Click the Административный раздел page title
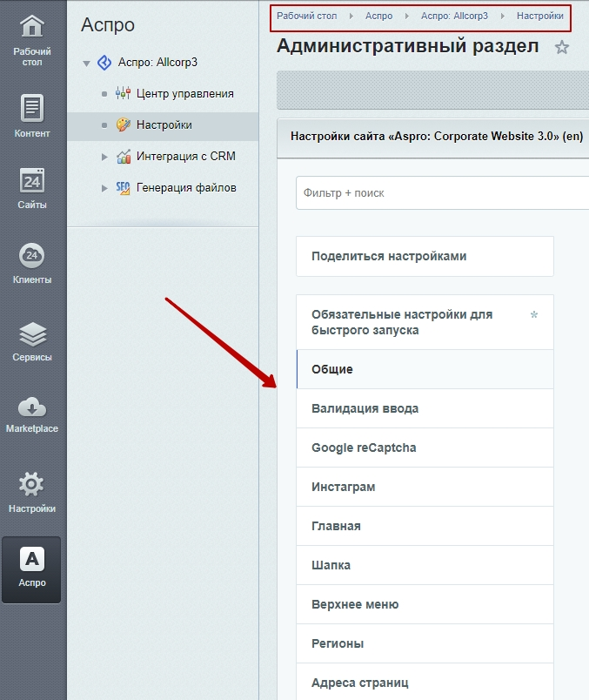 (x=407, y=46)
